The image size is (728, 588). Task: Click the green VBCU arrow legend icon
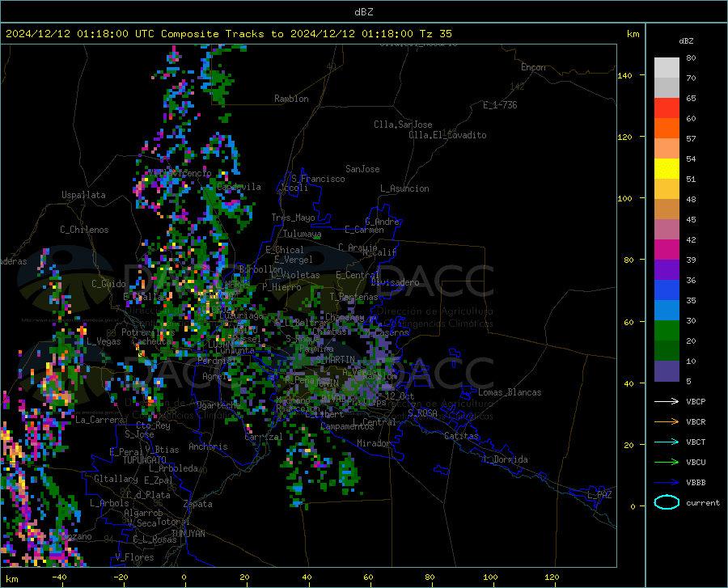click(667, 463)
